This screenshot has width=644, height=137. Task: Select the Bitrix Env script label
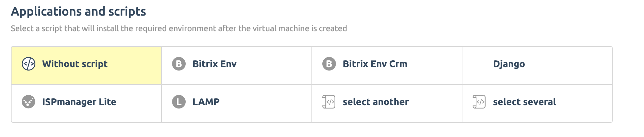pos(215,64)
